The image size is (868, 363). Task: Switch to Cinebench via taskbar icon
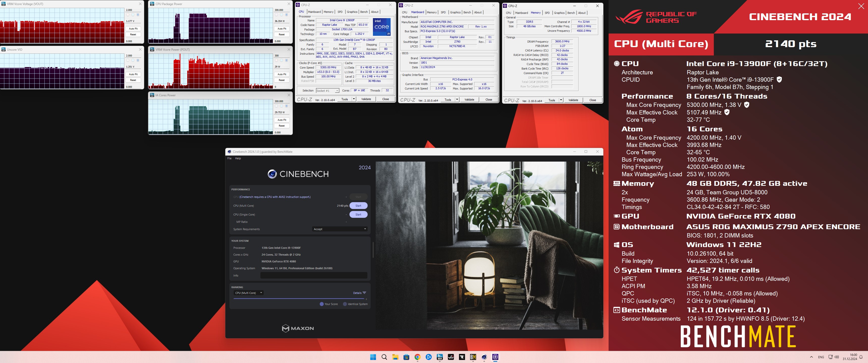point(484,357)
